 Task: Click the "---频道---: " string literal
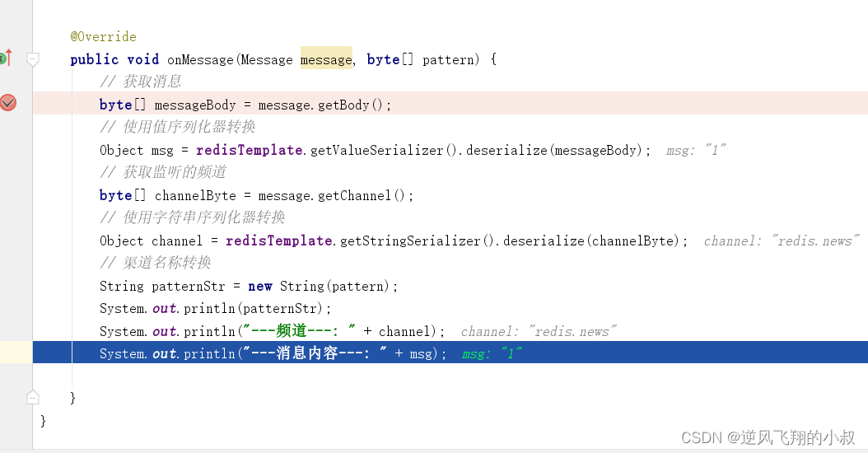(x=300, y=331)
